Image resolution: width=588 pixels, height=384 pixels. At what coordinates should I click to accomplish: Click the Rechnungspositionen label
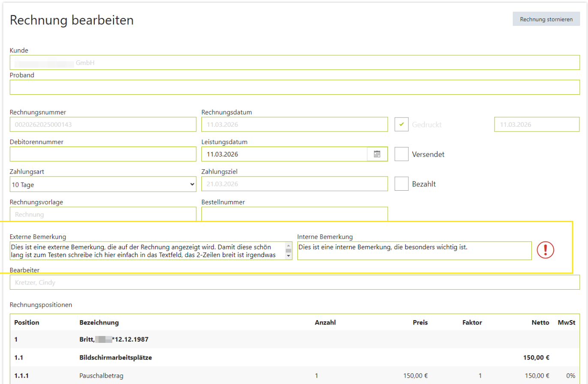coord(41,305)
